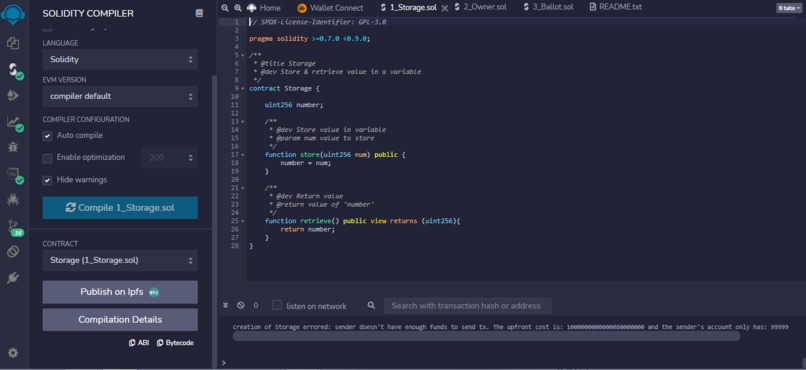Open the Contract dropdown Storage (1_Storage.sol)
Screen dimensions: 806x370
point(120,261)
